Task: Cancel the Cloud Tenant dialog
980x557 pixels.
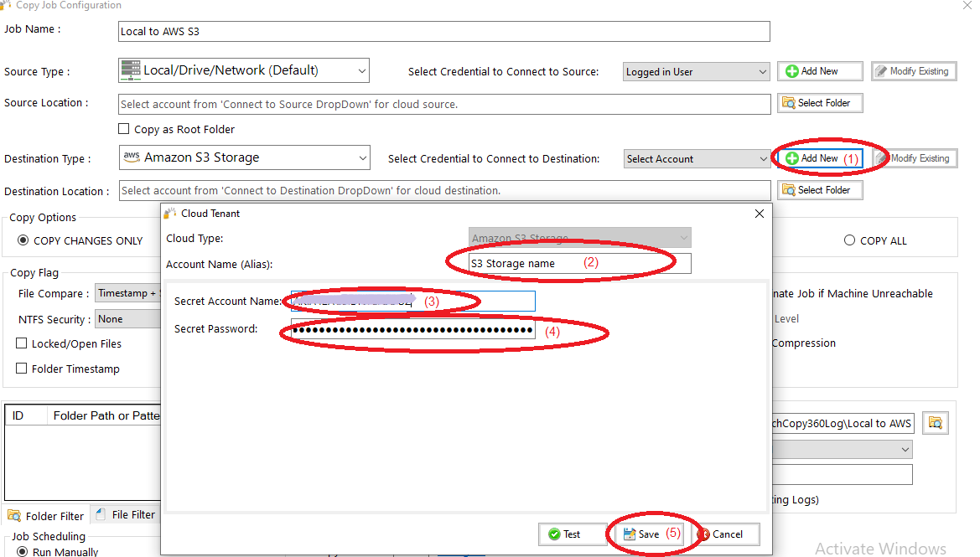Action: [x=726, y=534]
